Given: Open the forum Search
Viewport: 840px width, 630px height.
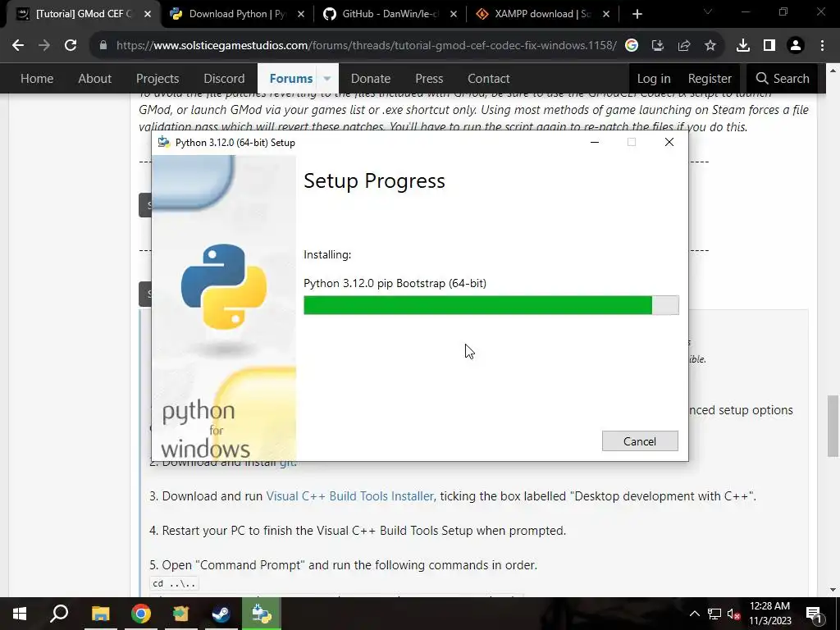Looking at the screenshot, I should (x=782, y=78).
